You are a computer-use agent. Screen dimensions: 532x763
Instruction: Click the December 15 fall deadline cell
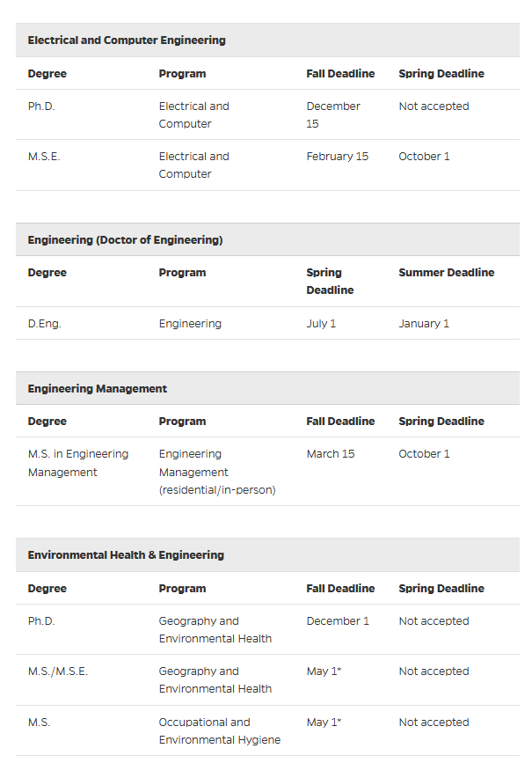coord(333,114)
